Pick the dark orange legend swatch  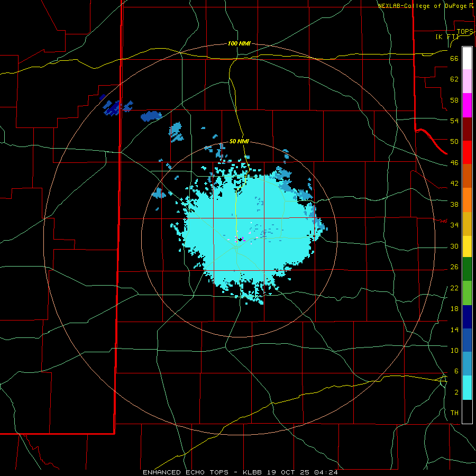pos(467,176)
